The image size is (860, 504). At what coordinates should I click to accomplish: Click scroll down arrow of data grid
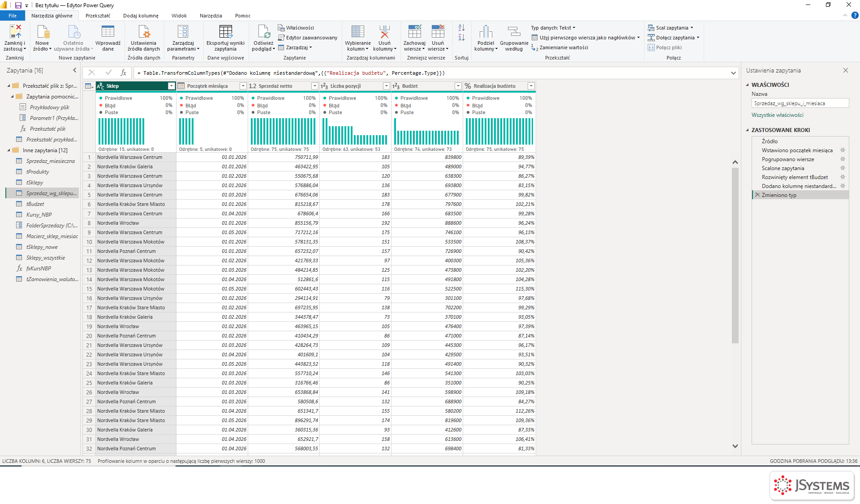pyautogui.click(x=735, y=446)
